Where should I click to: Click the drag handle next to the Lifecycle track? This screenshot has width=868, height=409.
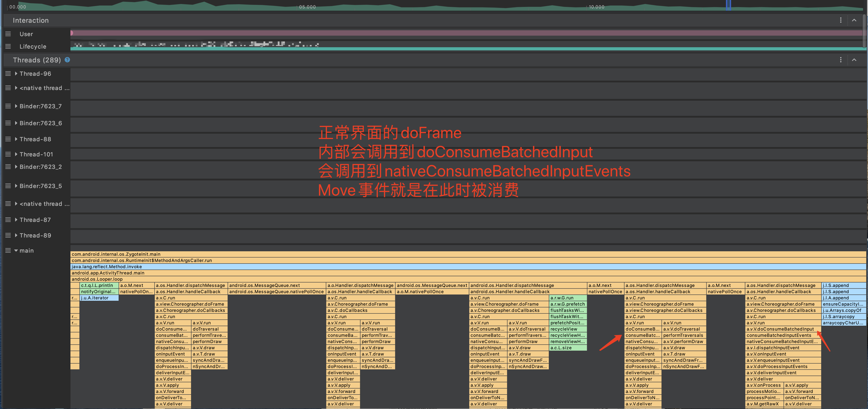8,46
